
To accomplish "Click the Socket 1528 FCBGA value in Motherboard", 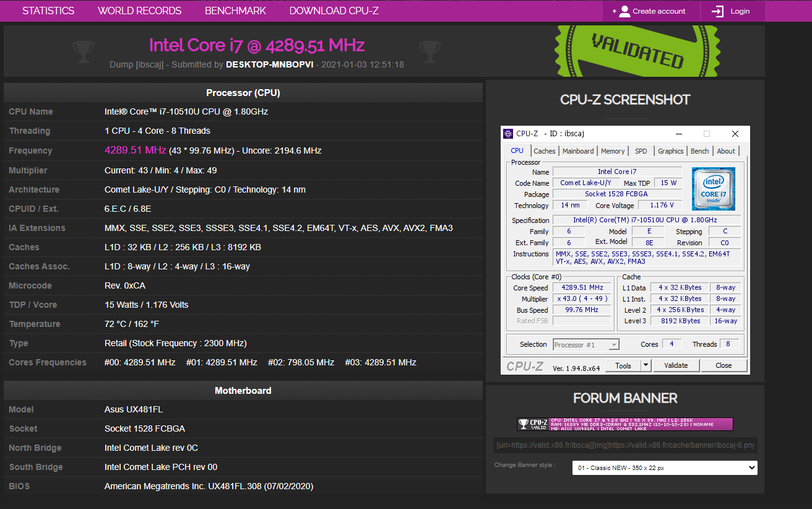I will 145,429.
